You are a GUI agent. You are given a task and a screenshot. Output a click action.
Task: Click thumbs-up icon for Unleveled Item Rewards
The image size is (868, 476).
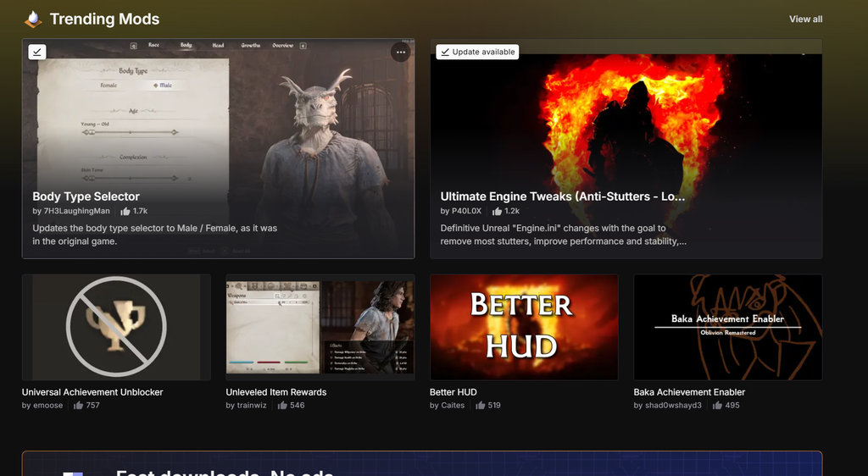point(282,406)
